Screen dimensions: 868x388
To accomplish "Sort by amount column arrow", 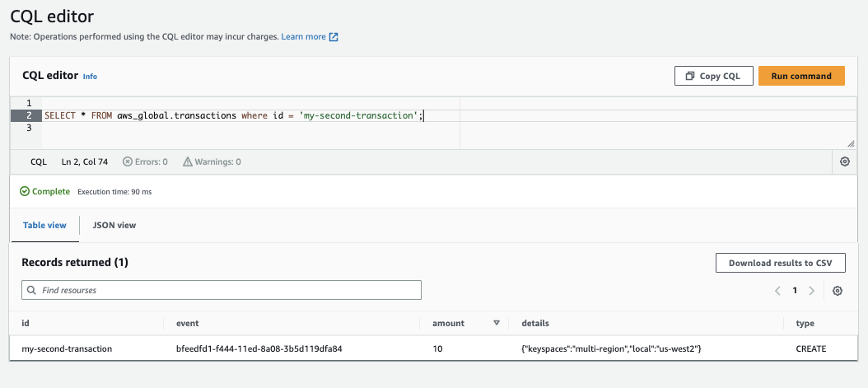I will point(496,324).
